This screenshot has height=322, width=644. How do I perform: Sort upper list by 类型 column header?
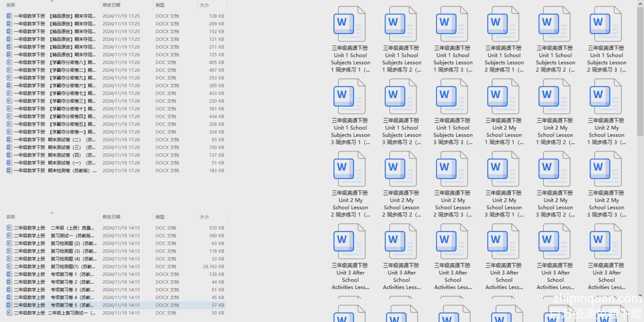(x=160, y=5)
